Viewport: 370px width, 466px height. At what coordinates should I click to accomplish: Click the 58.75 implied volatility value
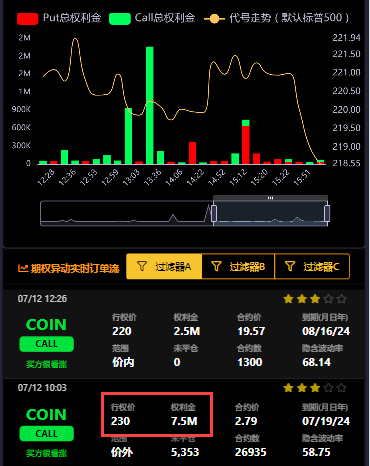316,452
